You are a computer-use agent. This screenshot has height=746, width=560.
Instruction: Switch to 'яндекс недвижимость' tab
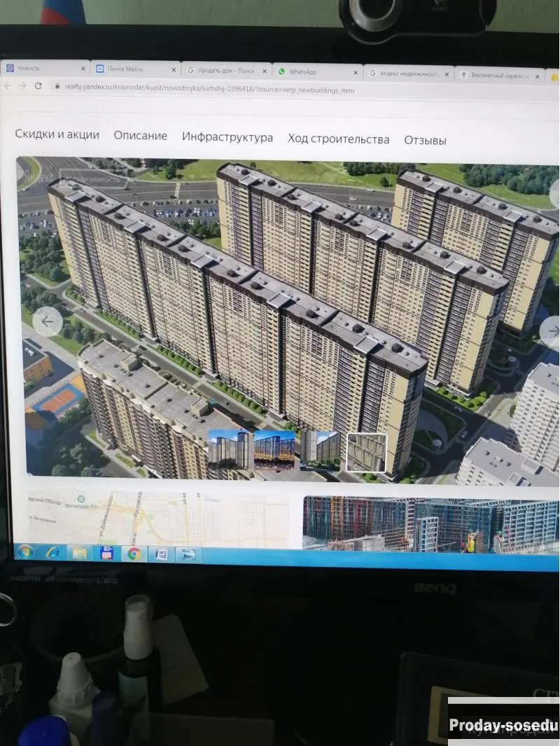[x=409, y=73]
